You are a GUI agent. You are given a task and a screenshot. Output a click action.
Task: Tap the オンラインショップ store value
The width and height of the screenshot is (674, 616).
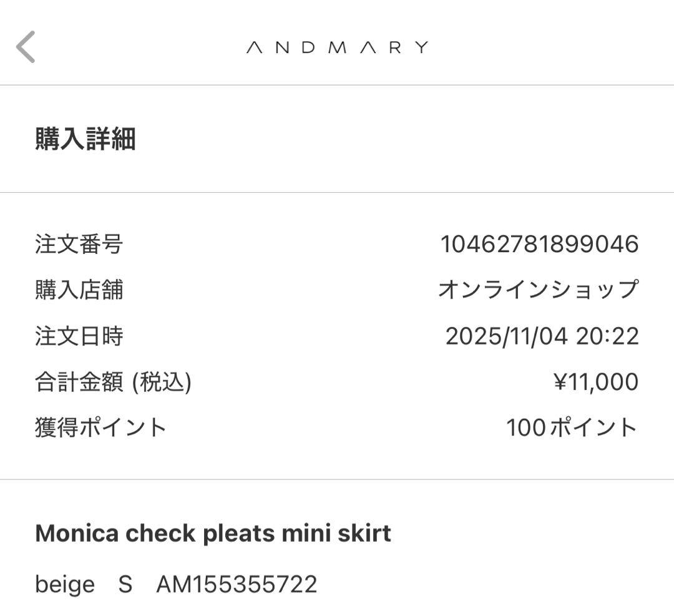click(x=538, y=290)
